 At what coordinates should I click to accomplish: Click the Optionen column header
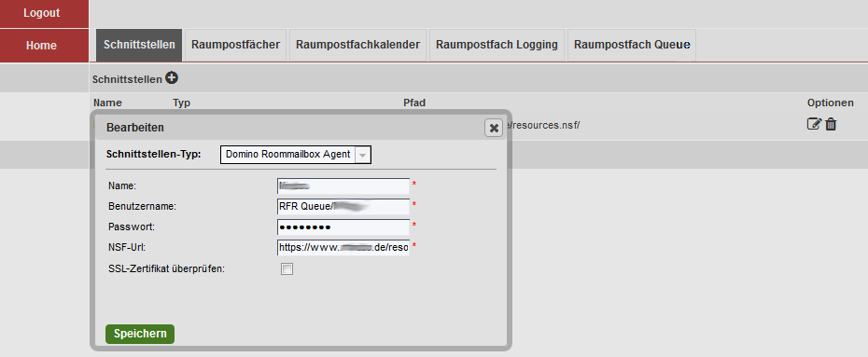pyautogui.click(x=831, y=103)
